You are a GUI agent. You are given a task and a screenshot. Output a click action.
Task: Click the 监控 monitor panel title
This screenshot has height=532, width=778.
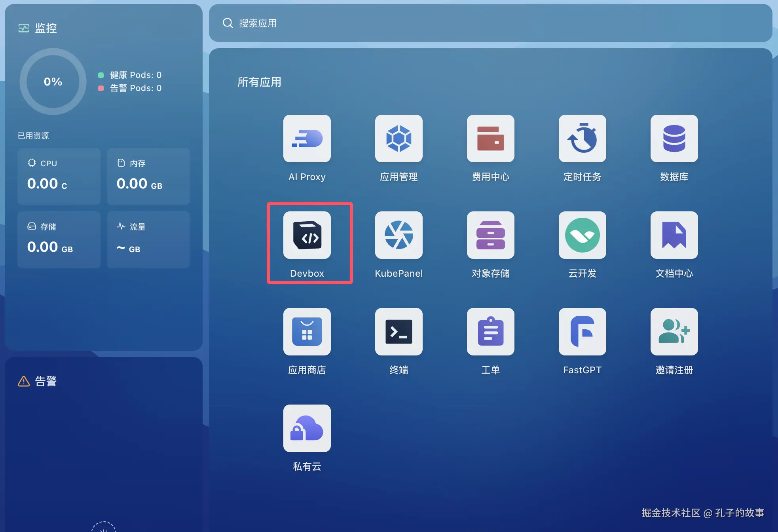point(46,28)
